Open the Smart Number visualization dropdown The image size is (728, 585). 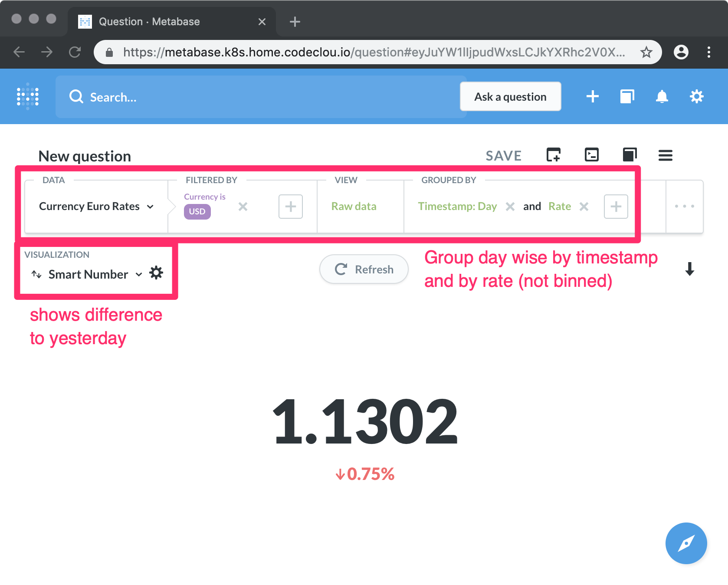87,274
